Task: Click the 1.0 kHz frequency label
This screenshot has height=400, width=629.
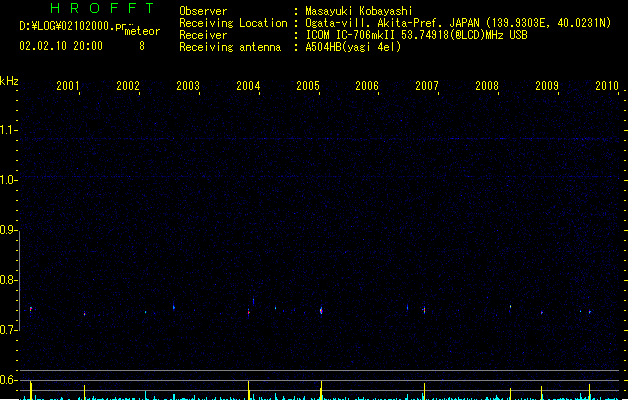Action: pyautogui.click(x=8, y=180)
